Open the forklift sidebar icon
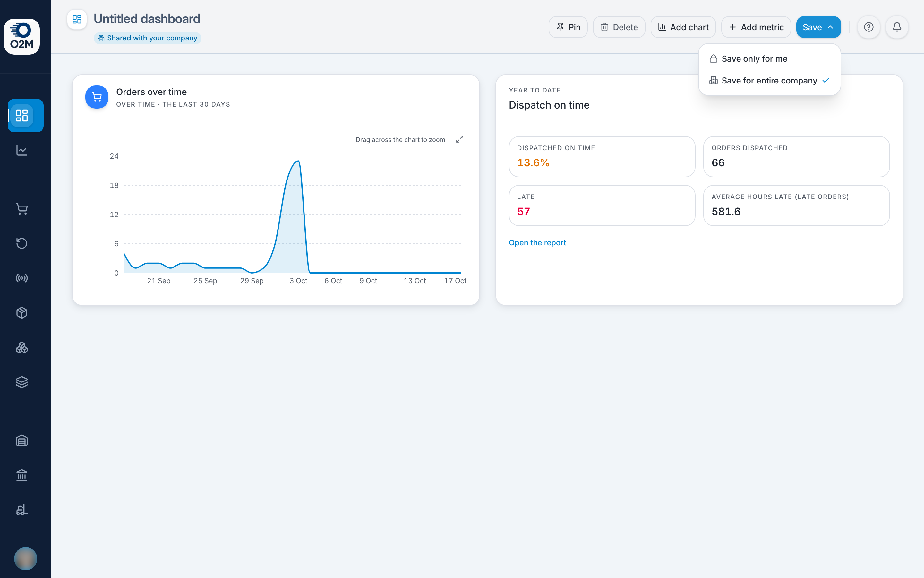Image resolution: width=924 pixels, height=578 pixels. coord(22,510)
